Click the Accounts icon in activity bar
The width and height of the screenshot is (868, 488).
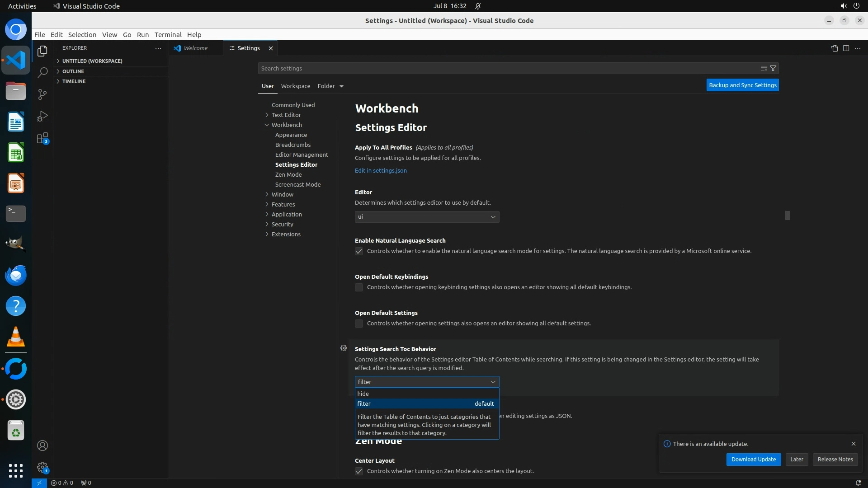point(42,446)
